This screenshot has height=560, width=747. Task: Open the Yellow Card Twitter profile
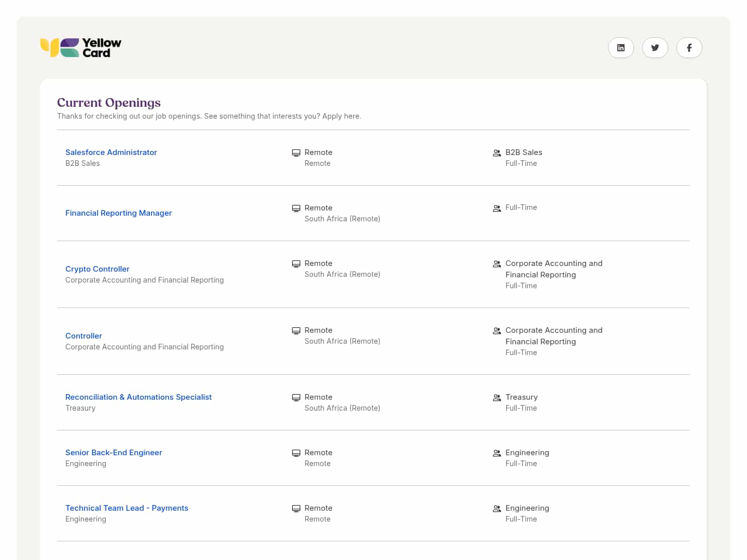tap(655, 48)
